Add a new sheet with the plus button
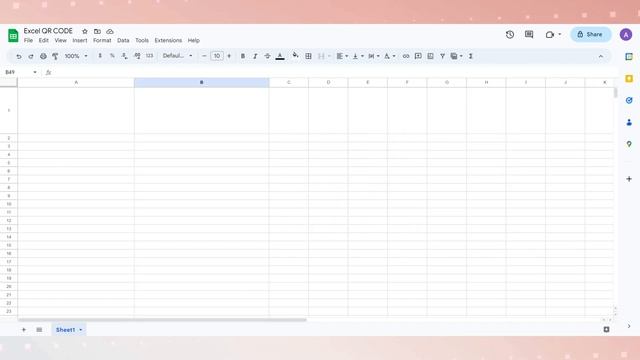640x360 pixels. pyautogui.click(x=24, y=330)
